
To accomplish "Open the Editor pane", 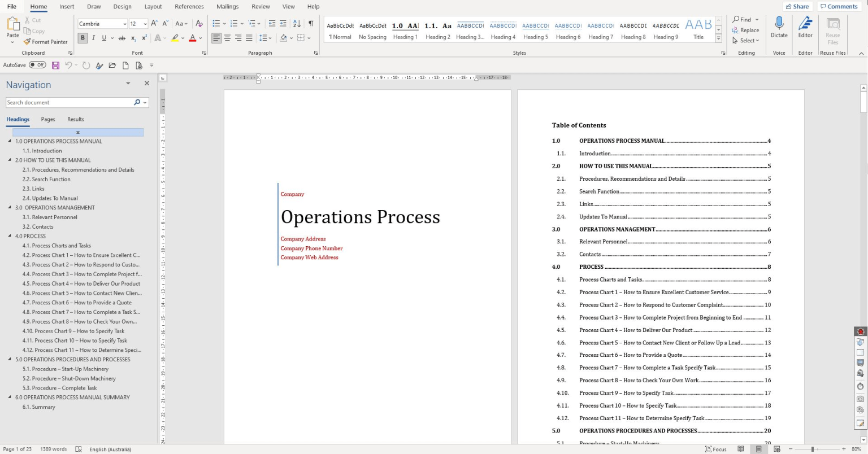I will coord(805,27).
